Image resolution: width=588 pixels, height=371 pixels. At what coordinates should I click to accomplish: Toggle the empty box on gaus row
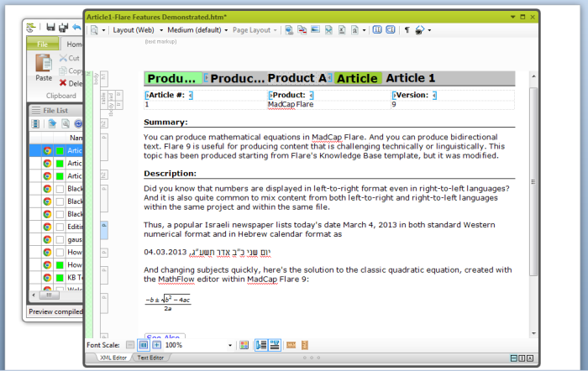pos(60,239)
